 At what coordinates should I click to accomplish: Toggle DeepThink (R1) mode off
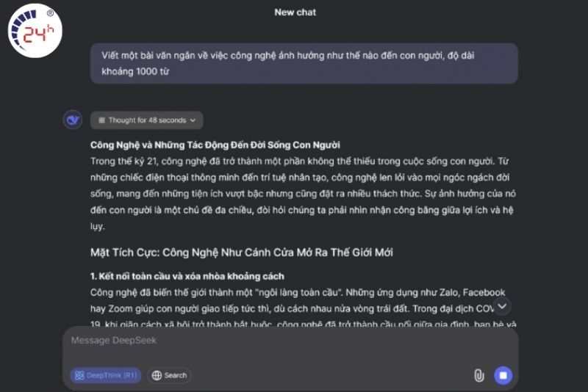point(106,375)
